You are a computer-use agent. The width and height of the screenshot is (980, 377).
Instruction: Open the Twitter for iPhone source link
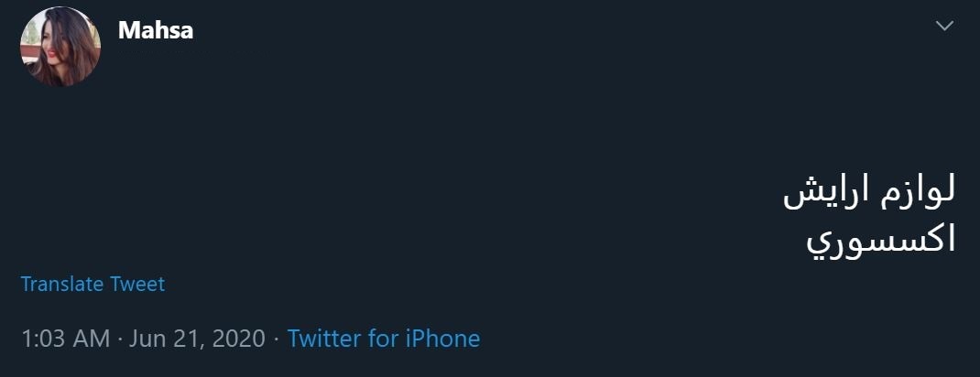[384, 339]
